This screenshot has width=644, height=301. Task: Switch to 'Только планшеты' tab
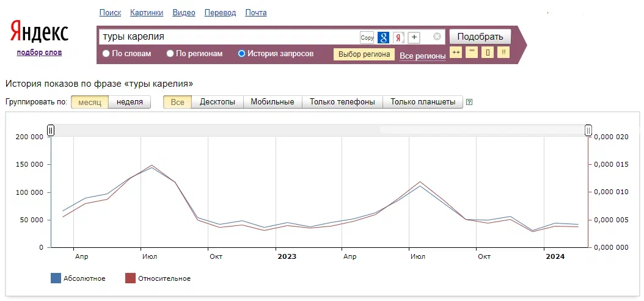[423, 102]
